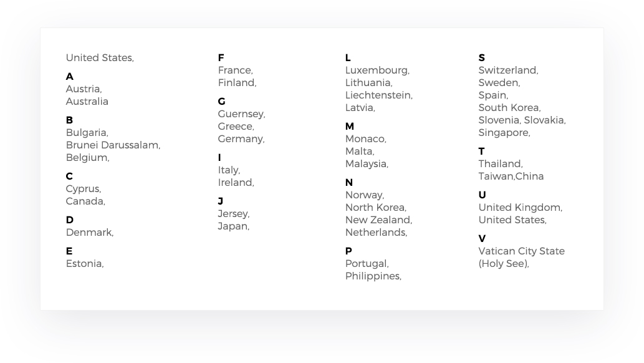Choose Guernsey under letter G
Screen dimensions: 644x363
[x=241, y=114]
